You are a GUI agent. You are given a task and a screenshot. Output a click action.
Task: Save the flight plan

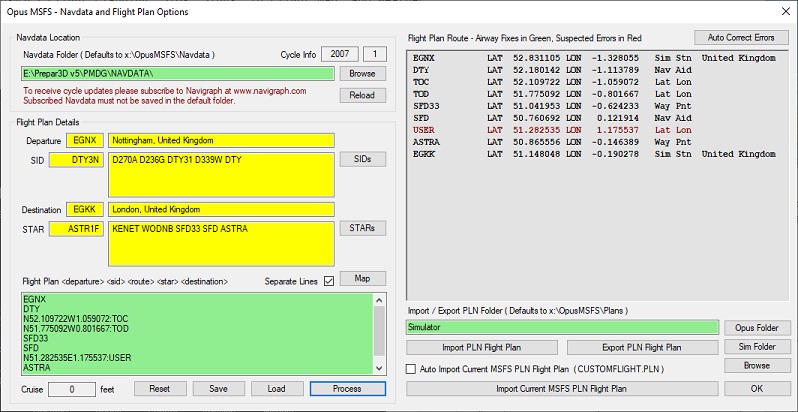coord(218,389)
